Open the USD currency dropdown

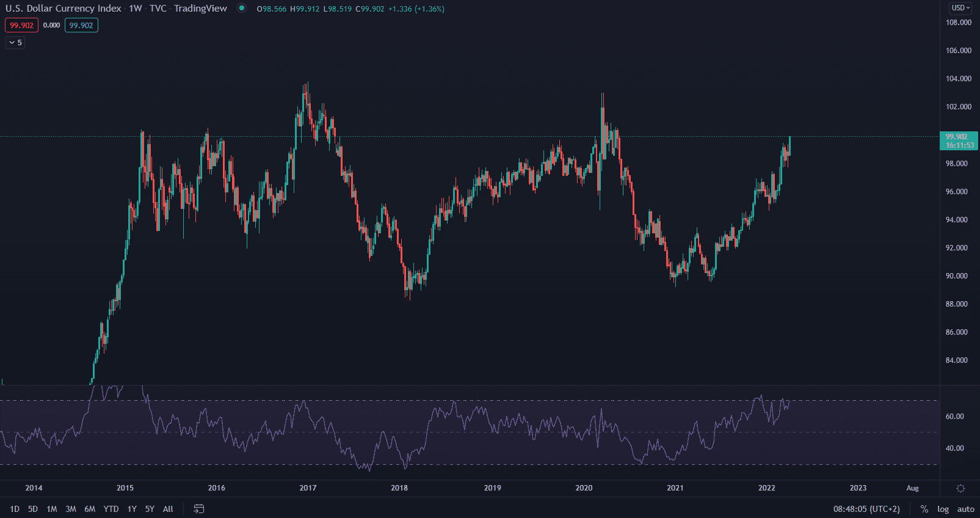pos(960,8)
